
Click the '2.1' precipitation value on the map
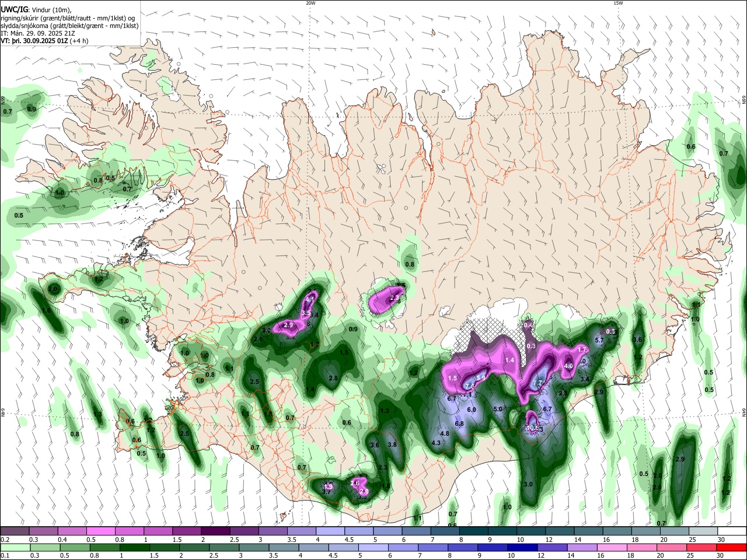(259, 339)
